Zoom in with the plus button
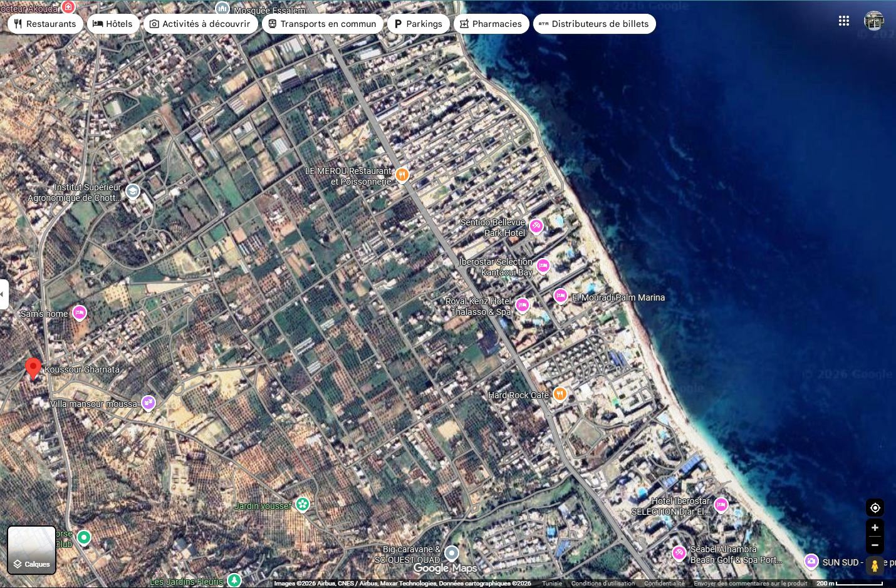This screenshot has height=588, width=896. pyautogui.click(x=875, y=528)
